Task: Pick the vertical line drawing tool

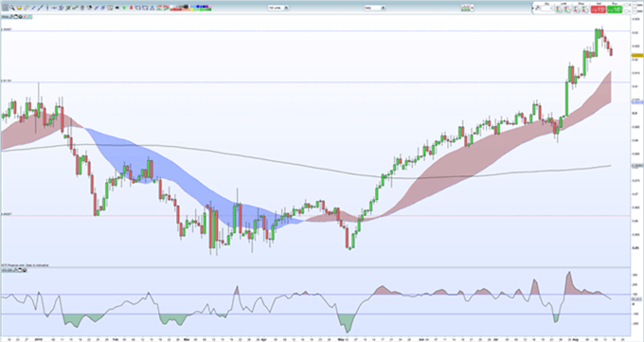Action: pyautogui.click(x=47, y=8)
